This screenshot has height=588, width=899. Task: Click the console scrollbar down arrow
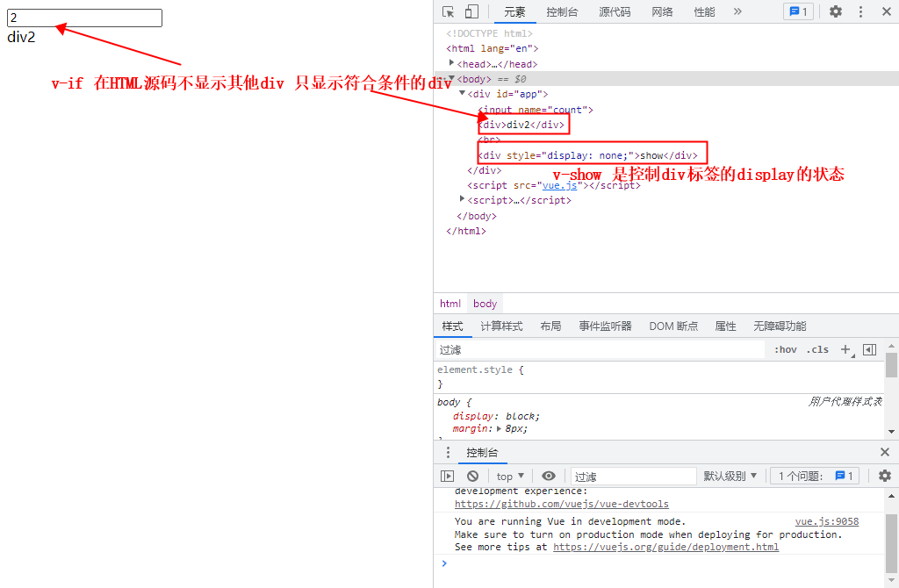pos(892,579)
